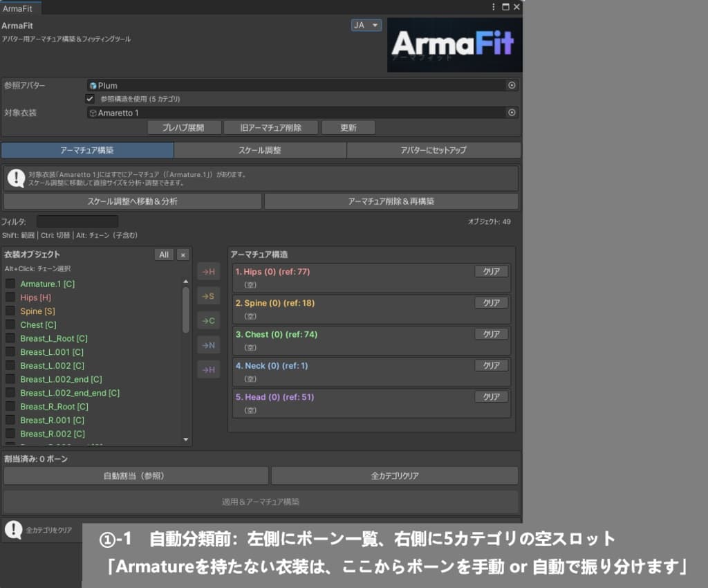Switch to the アーマチュア構築 tab
This screenshot has width=708, height=588.
(87, 150)
